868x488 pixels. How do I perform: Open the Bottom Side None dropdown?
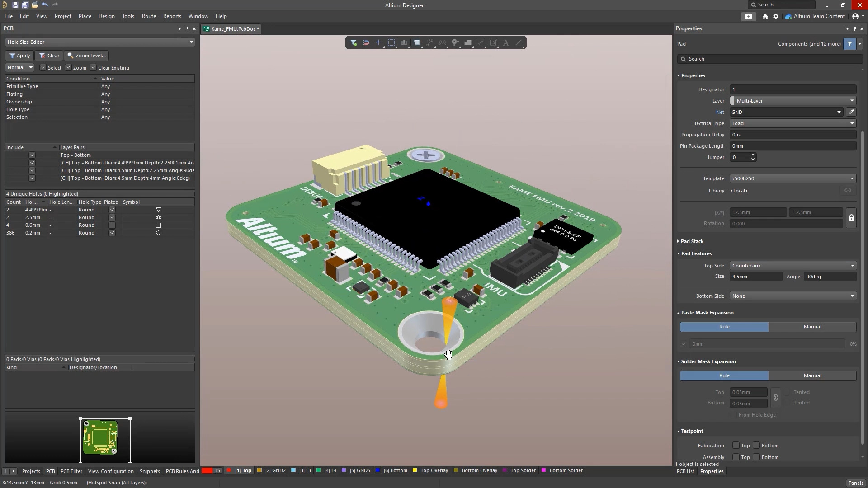pyautogui.click(x=793, y=296)
